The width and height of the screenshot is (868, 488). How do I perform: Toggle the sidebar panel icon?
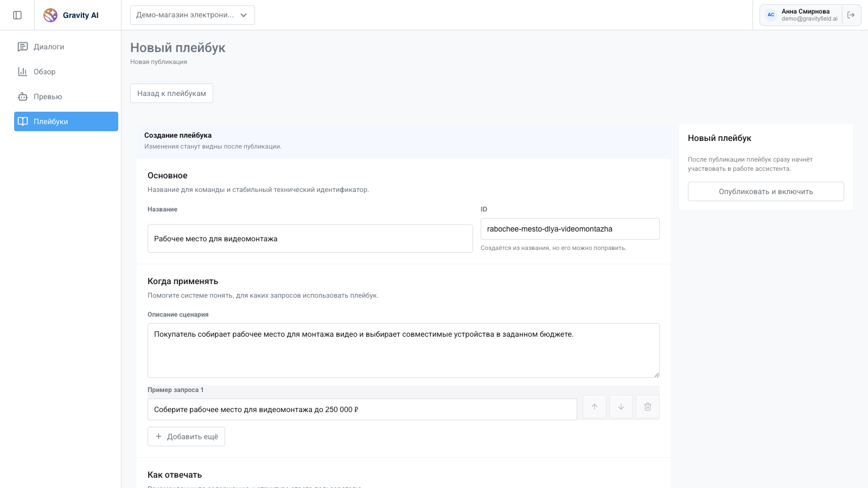pos(17,15)
